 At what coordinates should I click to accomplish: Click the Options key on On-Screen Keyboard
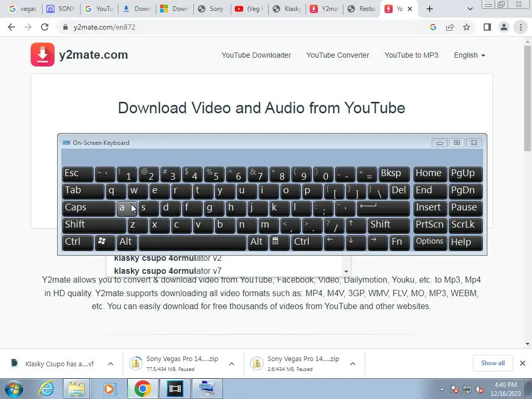(430, 243)
